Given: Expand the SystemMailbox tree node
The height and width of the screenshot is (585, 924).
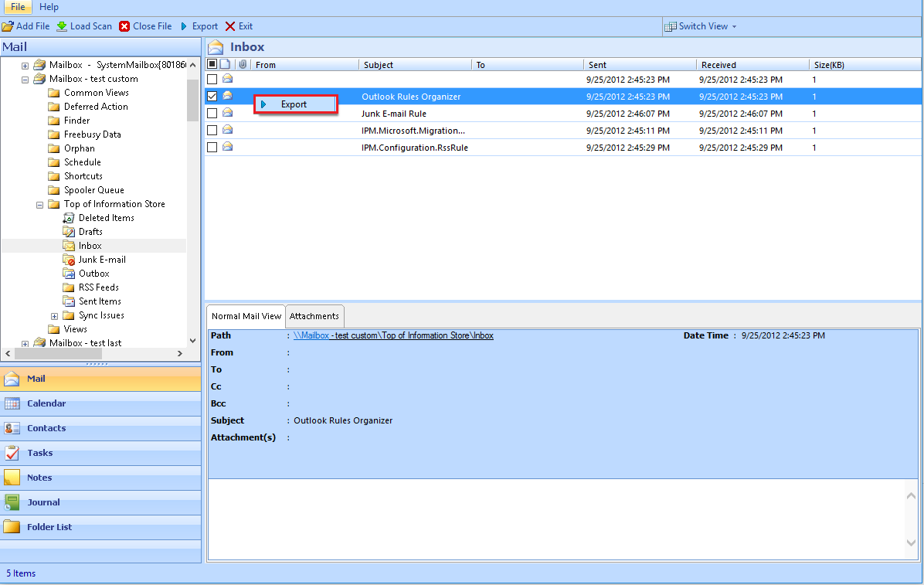Looking at the screenshot, I should click(x=25, y=66).
